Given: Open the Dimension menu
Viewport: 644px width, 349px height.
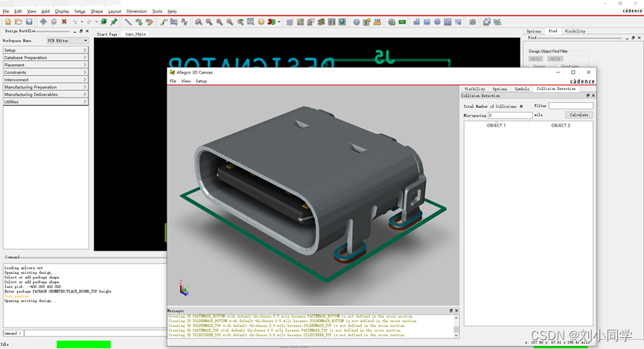Looking at the screenshot, I should (136, 11).
